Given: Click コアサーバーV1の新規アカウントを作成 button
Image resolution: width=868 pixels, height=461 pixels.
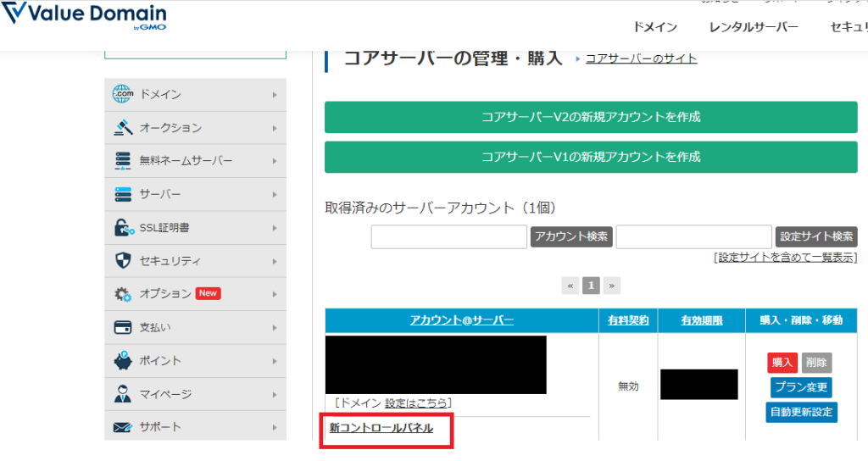Looking at the screenshot, I should 591,157.
